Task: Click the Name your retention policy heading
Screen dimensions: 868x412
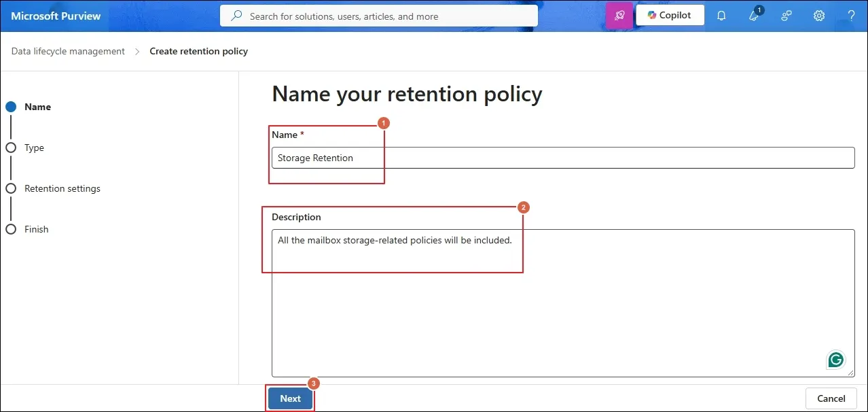Action: pyautogui.click(x=407, y=95)
